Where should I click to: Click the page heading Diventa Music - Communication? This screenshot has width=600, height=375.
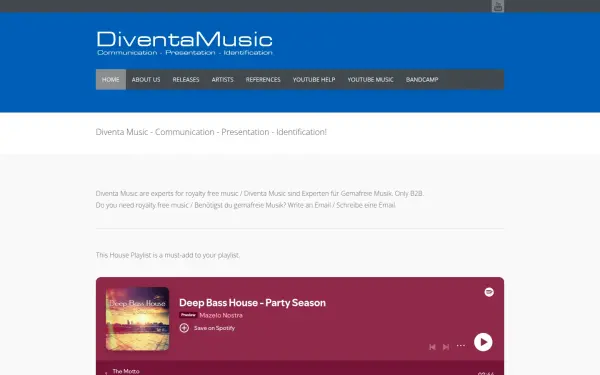click(211, 132)
